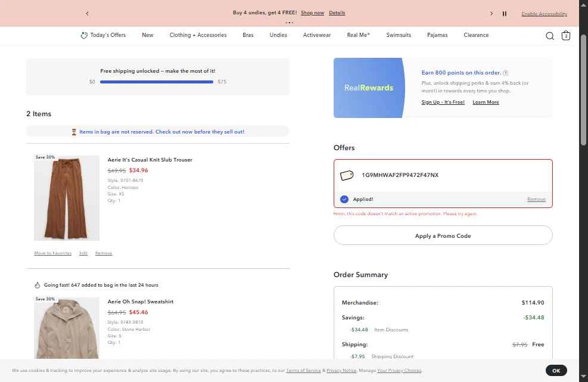The width and height of the screenshot is (588, 382).
Task: Open Clothing + Accessories menu
Action: [x=198, y=35]
